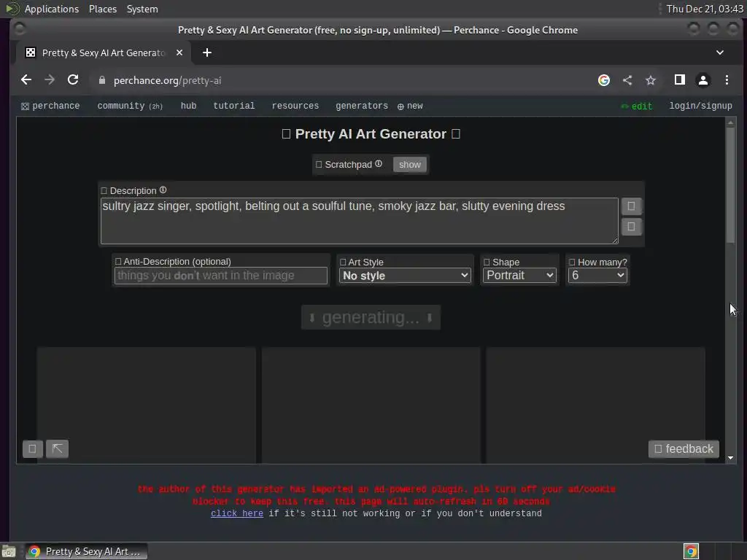
Task: Open the Places menu
Action: pos(103,9)
